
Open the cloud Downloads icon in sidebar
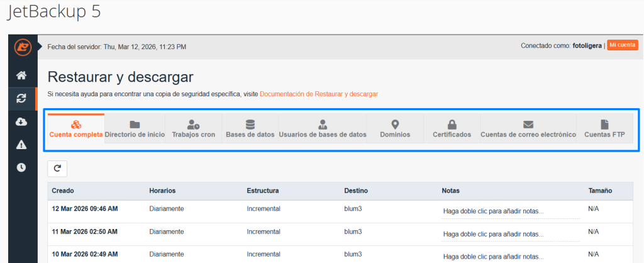point(22,121)
